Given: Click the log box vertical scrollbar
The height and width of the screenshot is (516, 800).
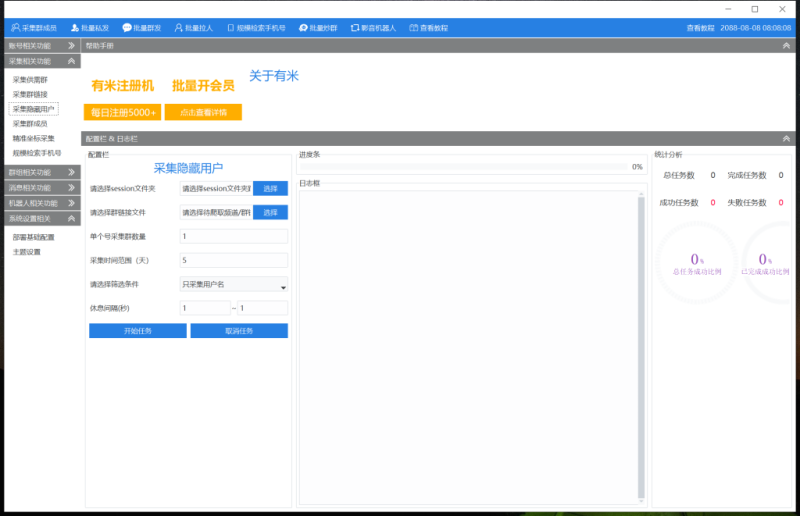Looking at the screenshot, I should 641,348.
